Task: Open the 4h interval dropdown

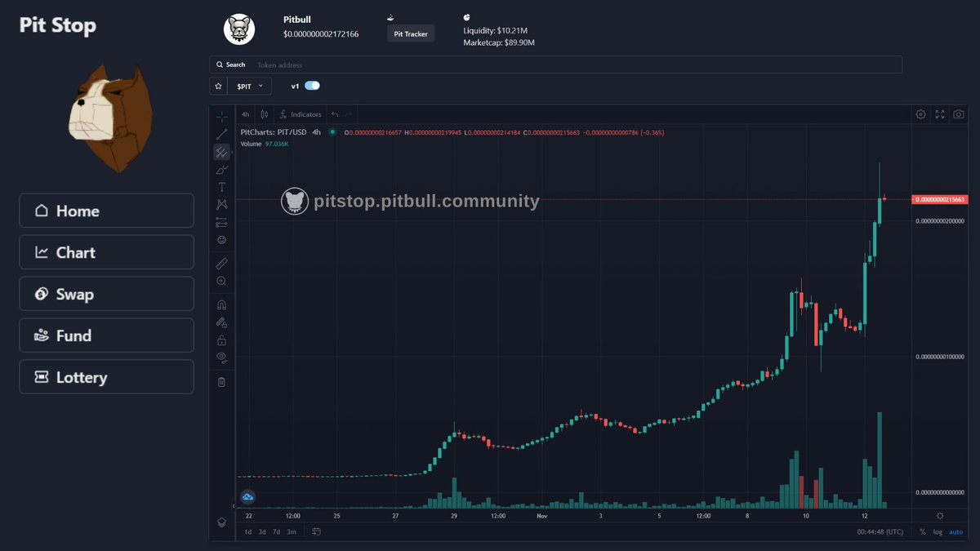Action: click(245, 114)
